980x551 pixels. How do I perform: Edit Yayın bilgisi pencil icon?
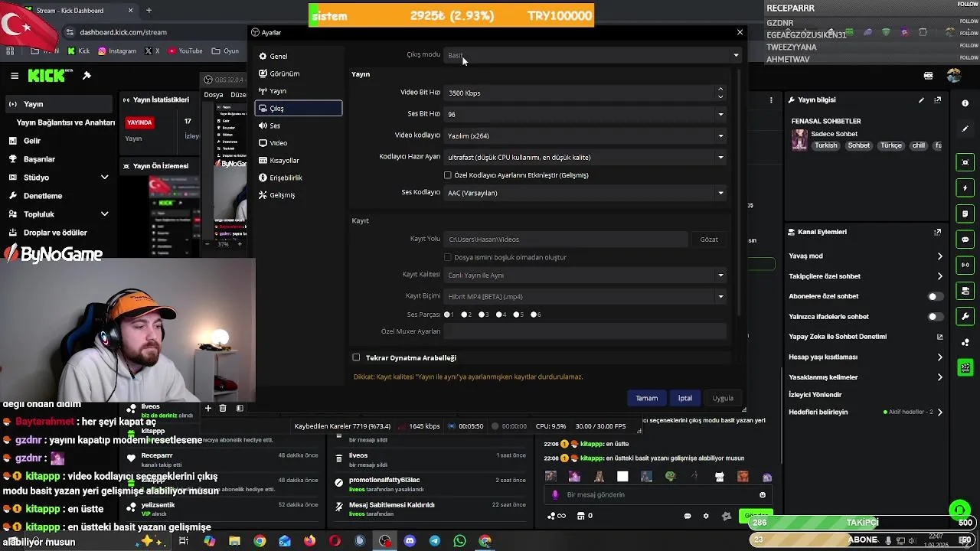(x=921, y=100)
